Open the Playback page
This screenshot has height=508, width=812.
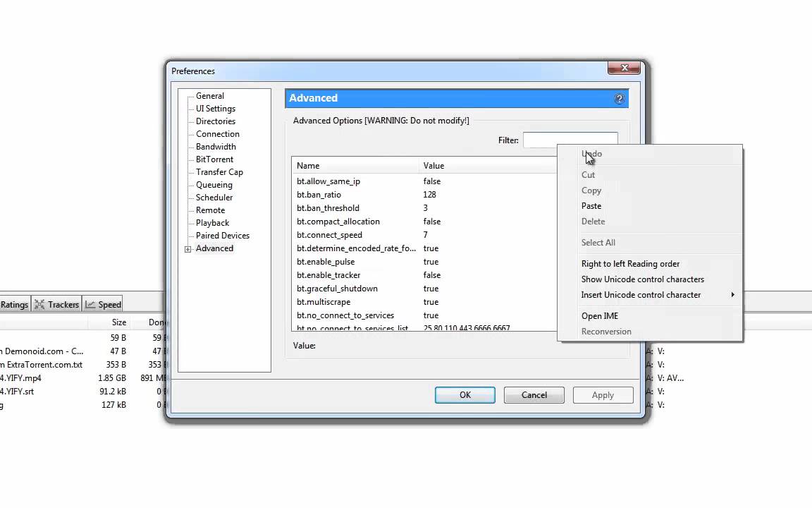click(x=212, y=223)
